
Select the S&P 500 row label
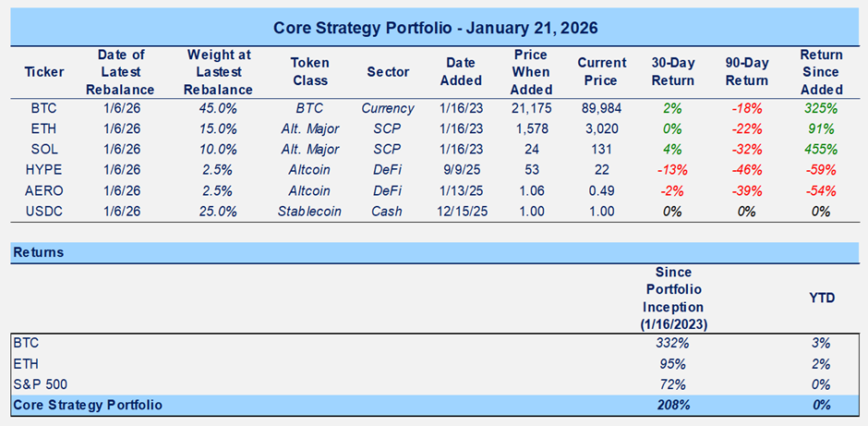pyautogui.click(x=39, y=383)
